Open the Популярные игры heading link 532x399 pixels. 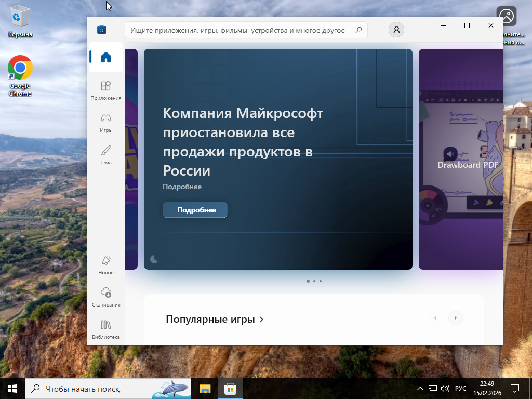point(210,320)
